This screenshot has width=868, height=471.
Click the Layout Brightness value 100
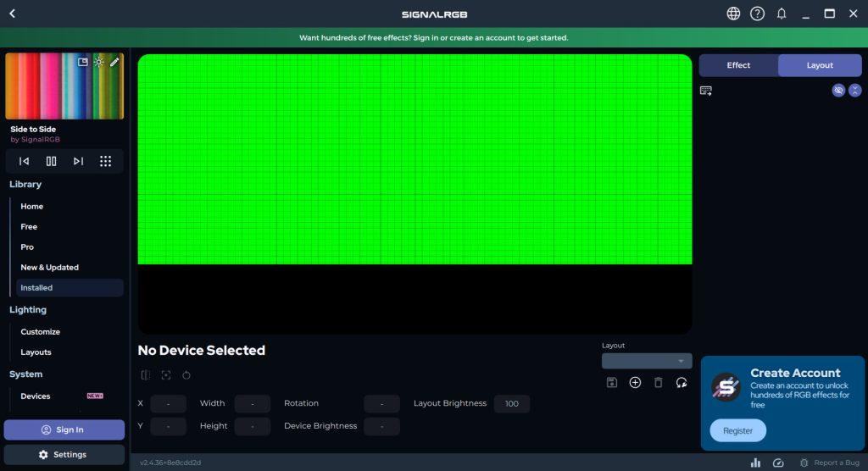[x=511, y=403]
